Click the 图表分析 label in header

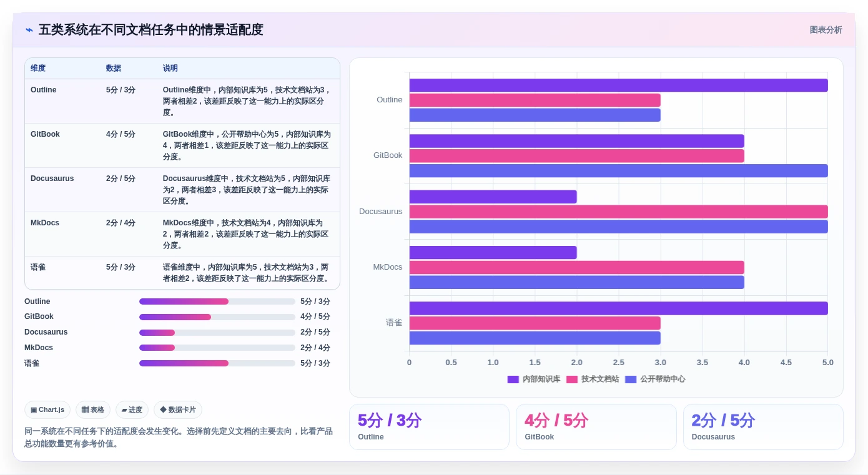tap(826, 30)
